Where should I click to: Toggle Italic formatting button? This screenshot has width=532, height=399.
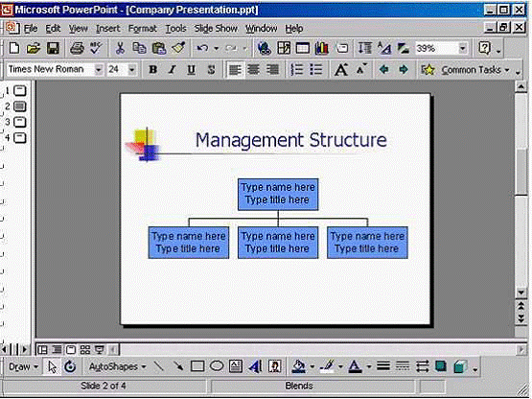pos(172,70)
